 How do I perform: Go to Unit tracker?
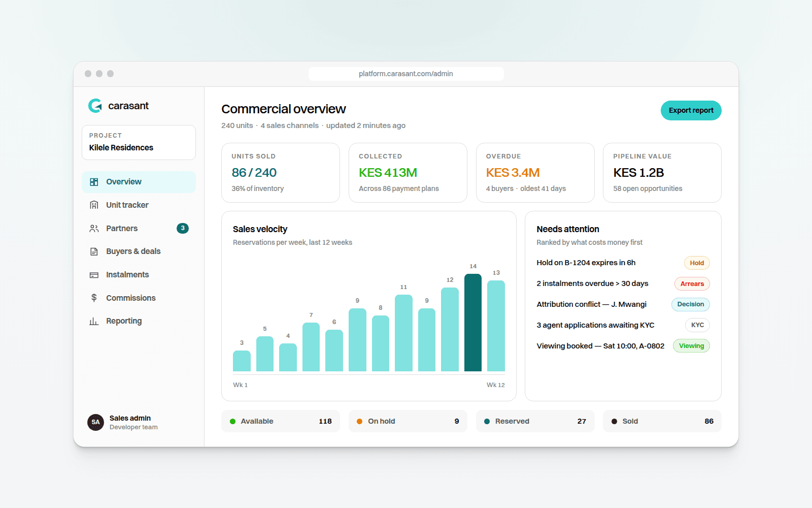(139, 205)
